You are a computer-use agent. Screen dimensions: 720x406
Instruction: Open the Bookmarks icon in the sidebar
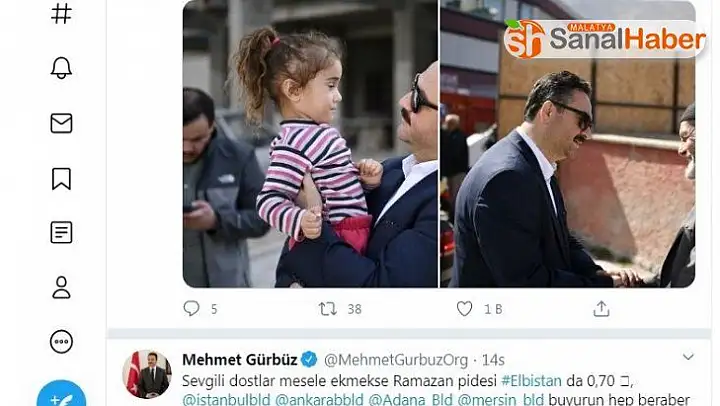(x=61, y=179)
